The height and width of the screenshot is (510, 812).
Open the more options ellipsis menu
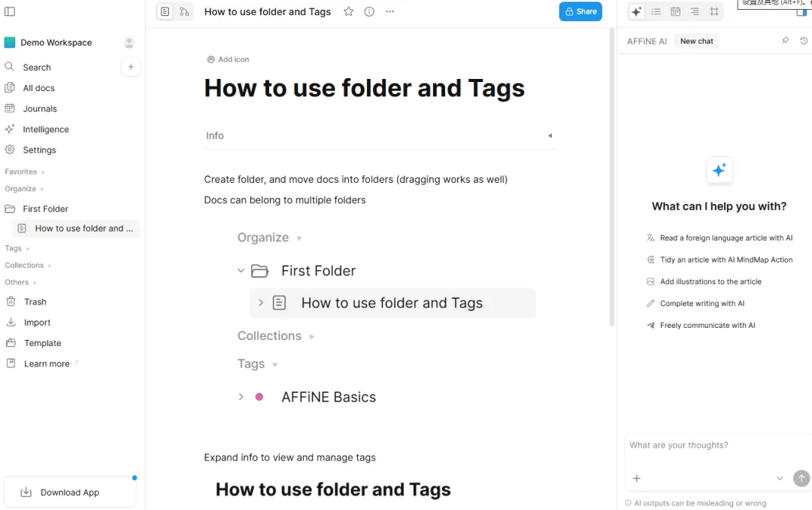point(390,11)
